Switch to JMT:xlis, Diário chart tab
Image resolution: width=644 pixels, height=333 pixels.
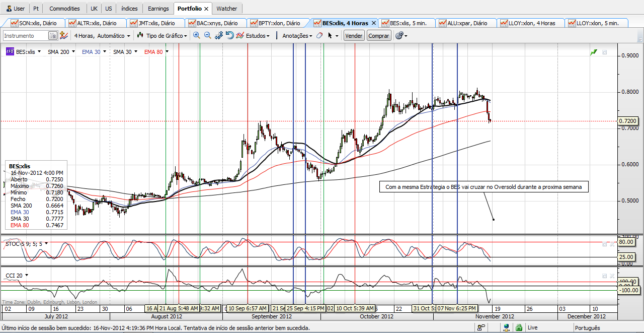156,23
